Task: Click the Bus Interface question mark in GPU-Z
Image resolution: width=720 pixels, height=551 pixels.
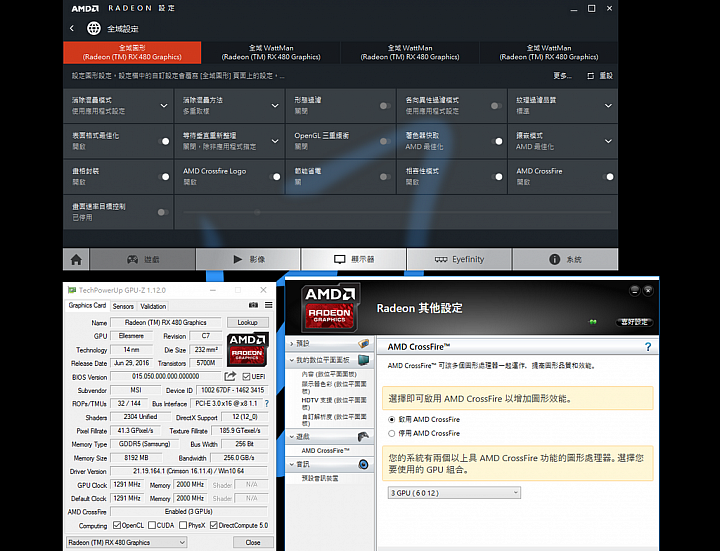Action: pos(267,404)
